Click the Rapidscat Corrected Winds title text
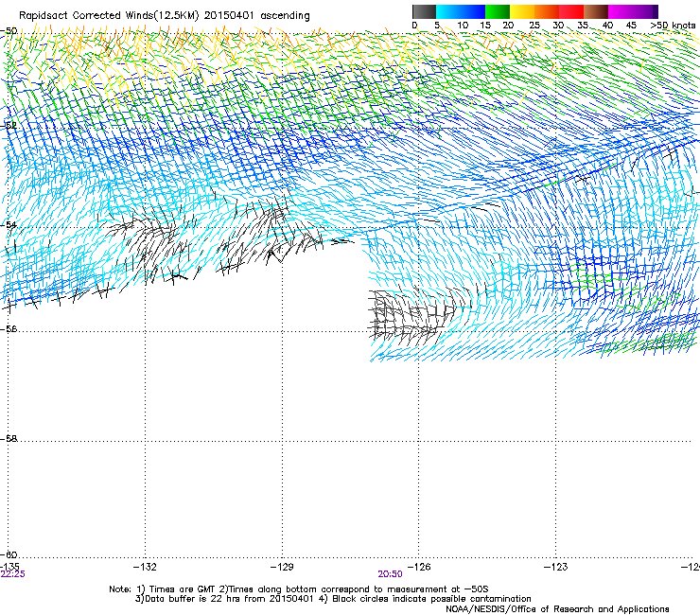Image resolution: width=700 pixels, height=615 pixels. point(165,16)
